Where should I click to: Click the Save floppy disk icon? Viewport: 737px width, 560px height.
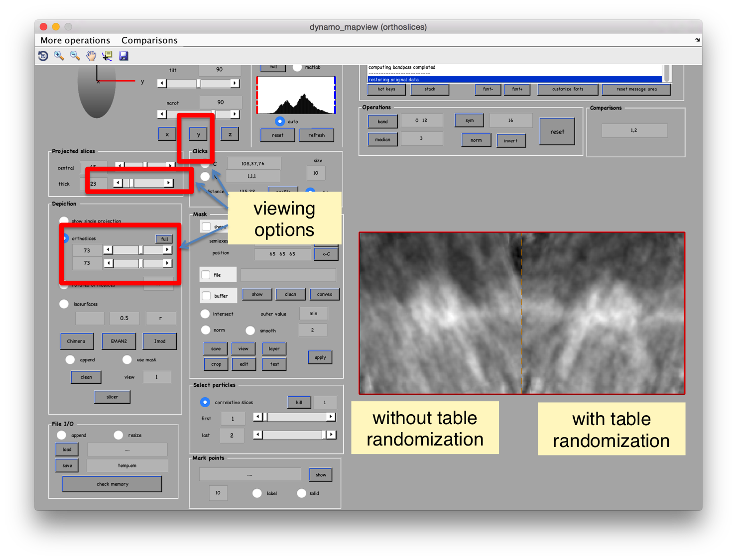click(123, 56)
